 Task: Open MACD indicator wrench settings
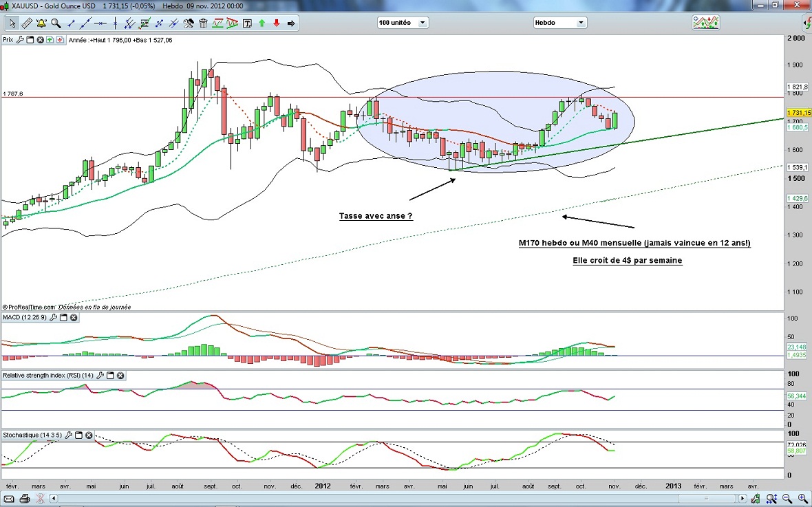tap(53, 318)
